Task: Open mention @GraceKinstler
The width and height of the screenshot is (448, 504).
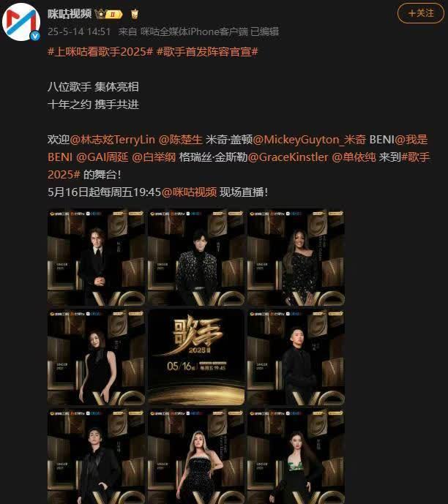Action: pyautogui.click(x=288, y=157)
